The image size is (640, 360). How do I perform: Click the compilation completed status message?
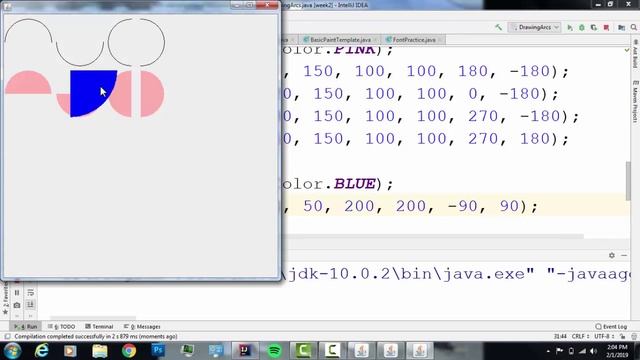coord(96,337)
